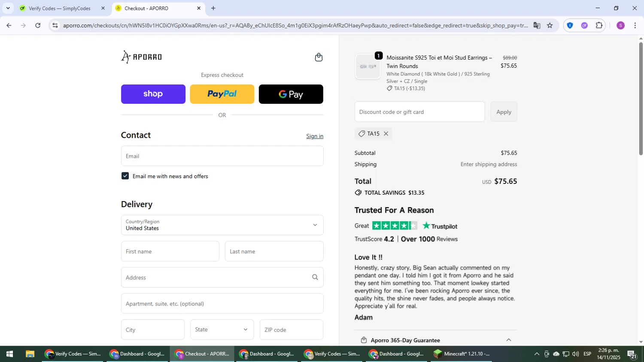
Task: Open Minecraft 1.21.10 taskbar item
Action: click(462, 354)
